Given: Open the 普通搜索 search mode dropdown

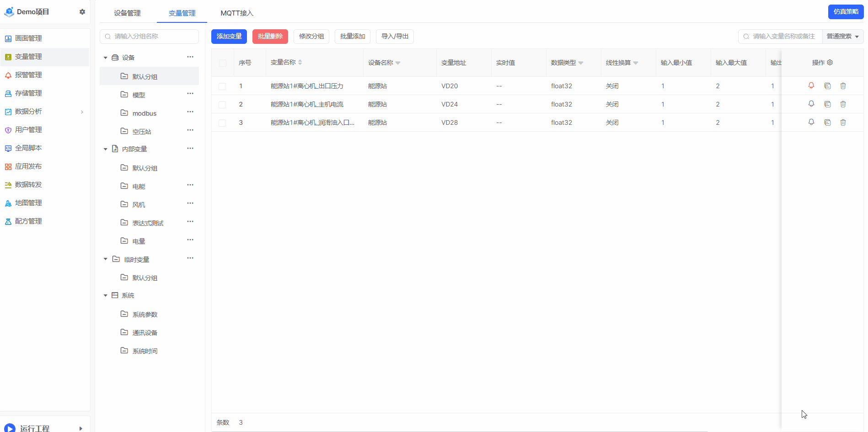Looking at the screenshot, I should point(842,37).
